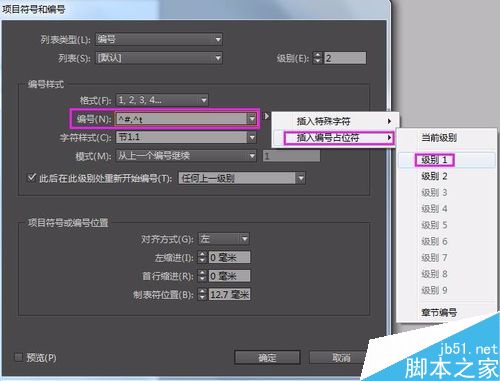Screen dimensions: 500x381
Task: Select 级别 3 menu item
Action: 446,192
